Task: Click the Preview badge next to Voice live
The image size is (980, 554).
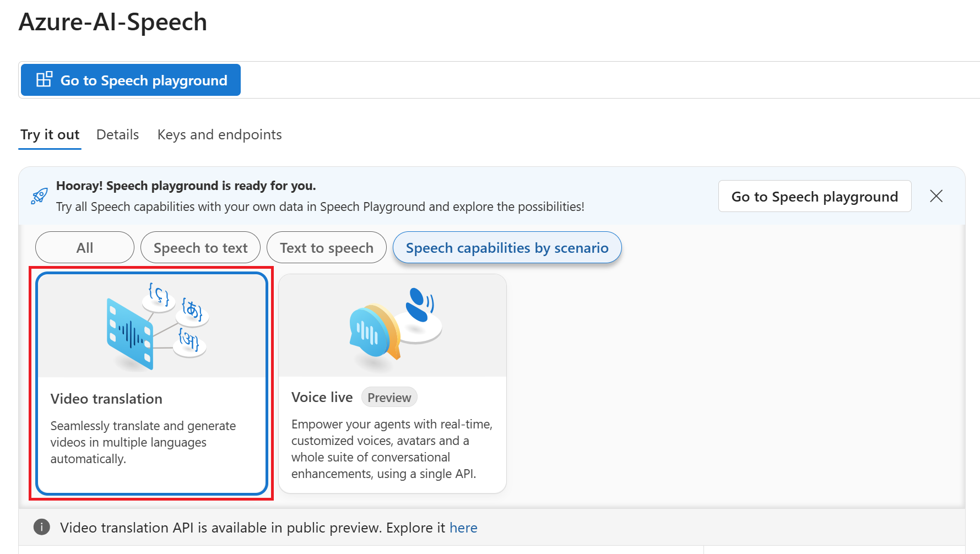Action: 389,398
